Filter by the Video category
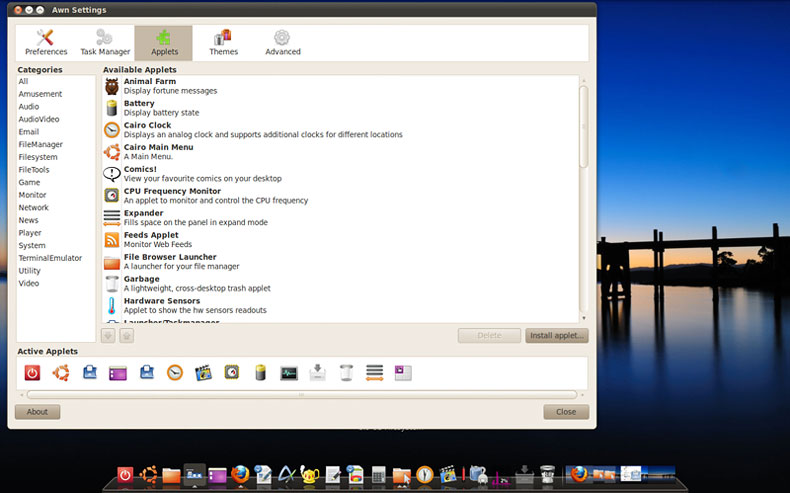Viewport: 790px width, 493px height. tap(29, 283)
